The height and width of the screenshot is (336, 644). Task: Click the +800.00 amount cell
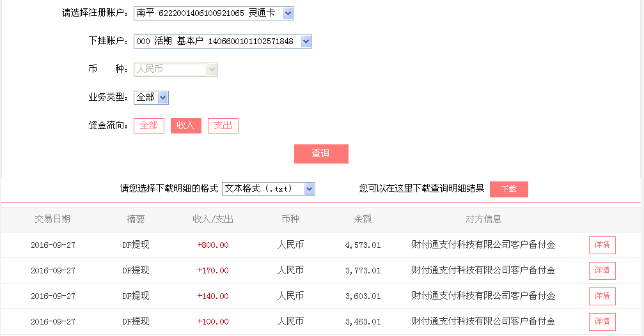click(x=213, y=245)
